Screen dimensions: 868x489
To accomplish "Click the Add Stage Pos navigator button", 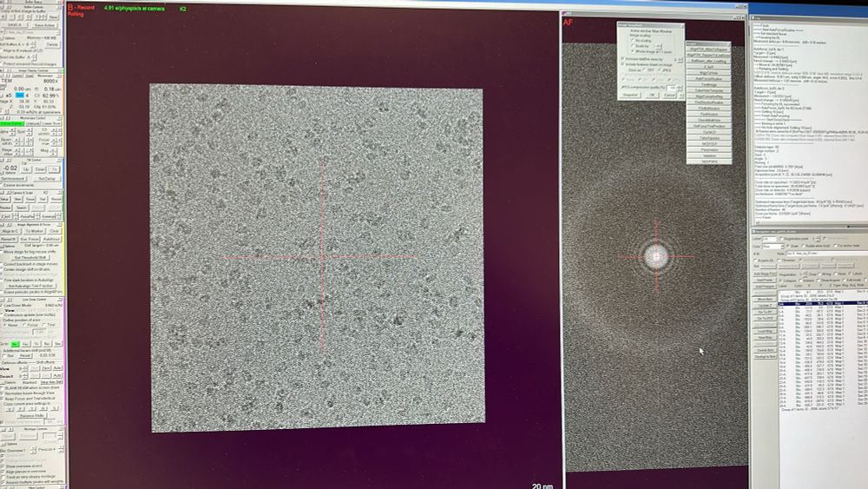I will (765, 274).
